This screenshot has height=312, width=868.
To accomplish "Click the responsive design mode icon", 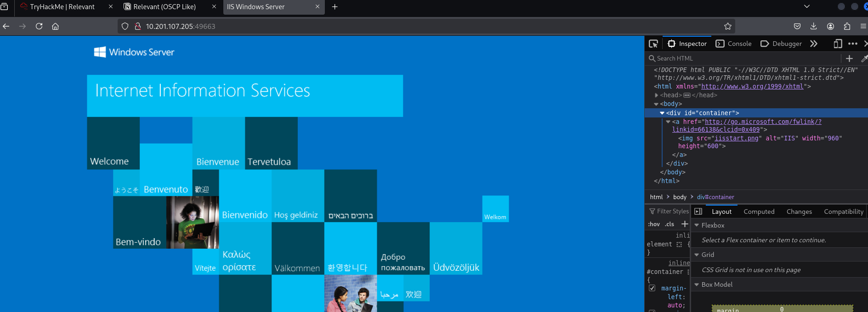I will (x=838, y=44).
